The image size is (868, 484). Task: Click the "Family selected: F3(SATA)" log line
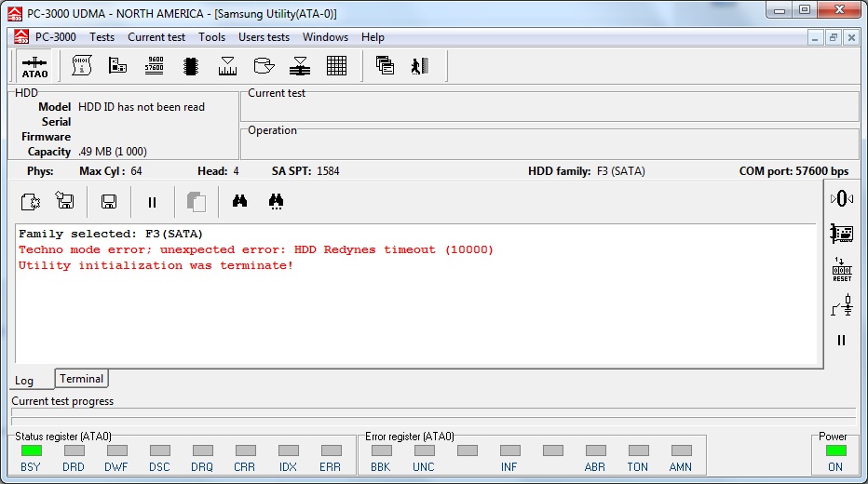coord(111,234)
